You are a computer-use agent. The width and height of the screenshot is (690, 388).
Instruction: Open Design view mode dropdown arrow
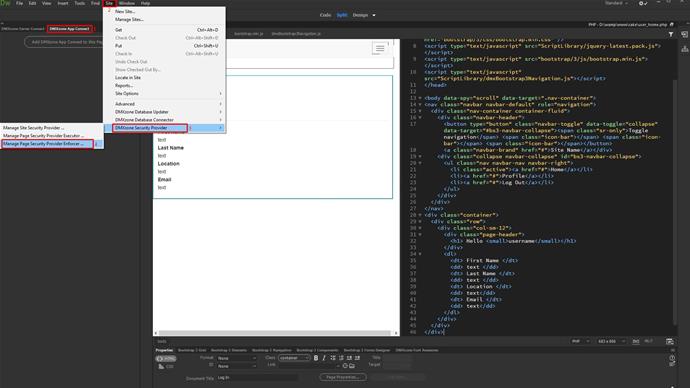[374, 15]
